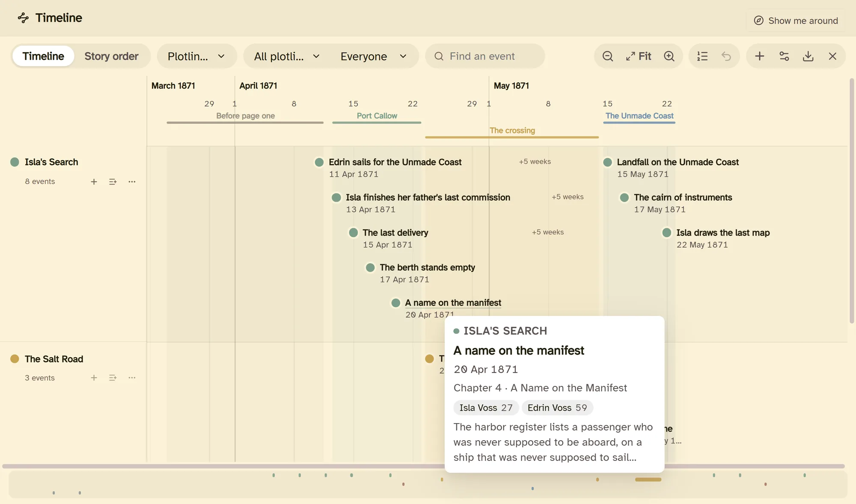
Task: Open Landfall on the Unmade Coast event
Action: click(678, 162)
